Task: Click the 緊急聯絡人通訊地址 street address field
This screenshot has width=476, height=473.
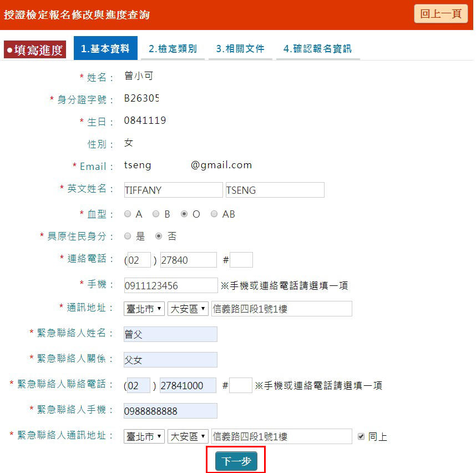Action: [x=282, y=436]
